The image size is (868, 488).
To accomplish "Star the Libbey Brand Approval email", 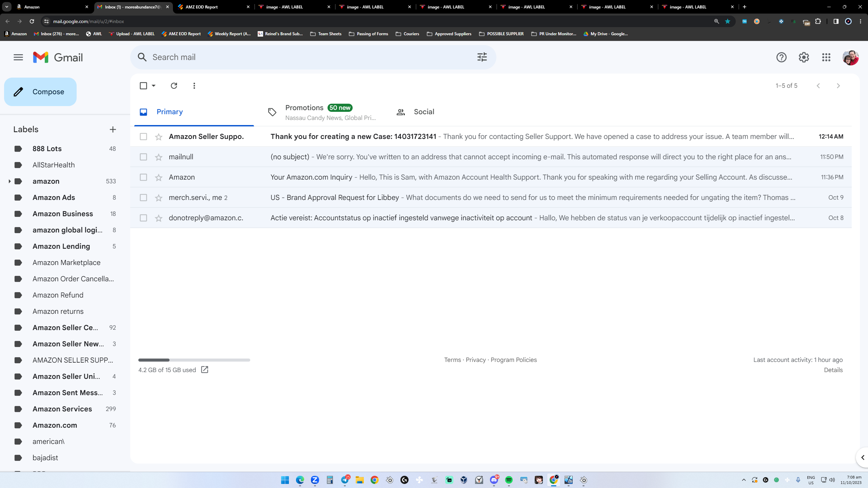I will click(x=159, y=198).
